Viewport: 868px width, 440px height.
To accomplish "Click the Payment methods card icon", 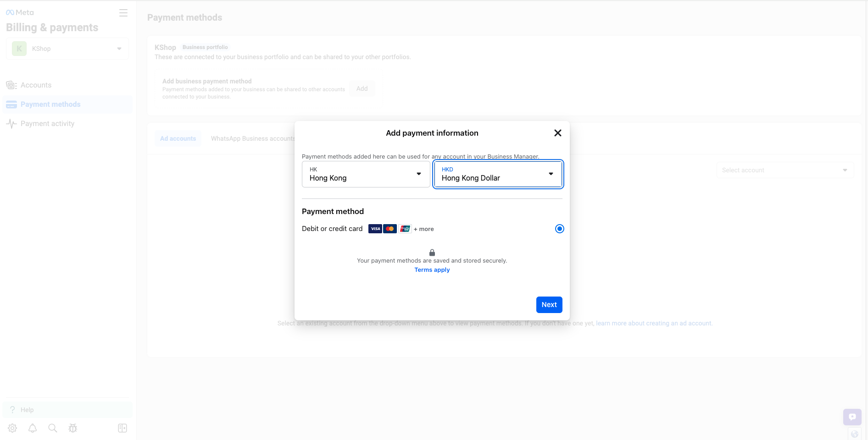I will pyautogui.click(x=11, y=104).
